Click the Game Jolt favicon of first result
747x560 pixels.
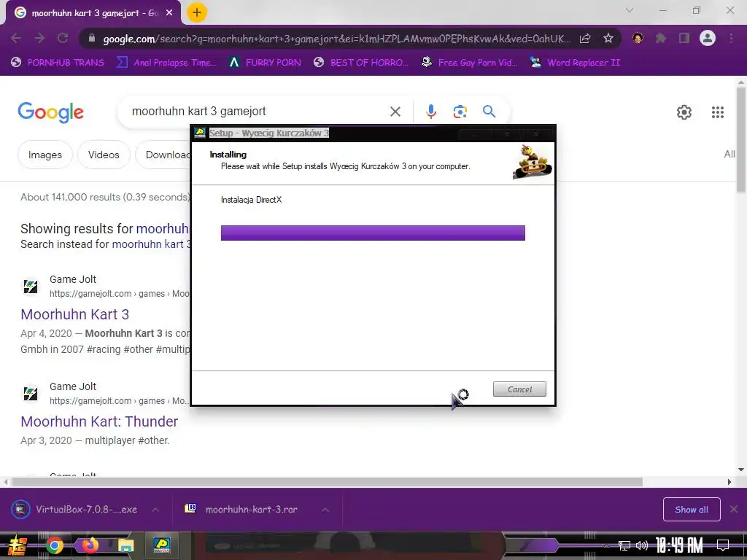coord(31,286)
